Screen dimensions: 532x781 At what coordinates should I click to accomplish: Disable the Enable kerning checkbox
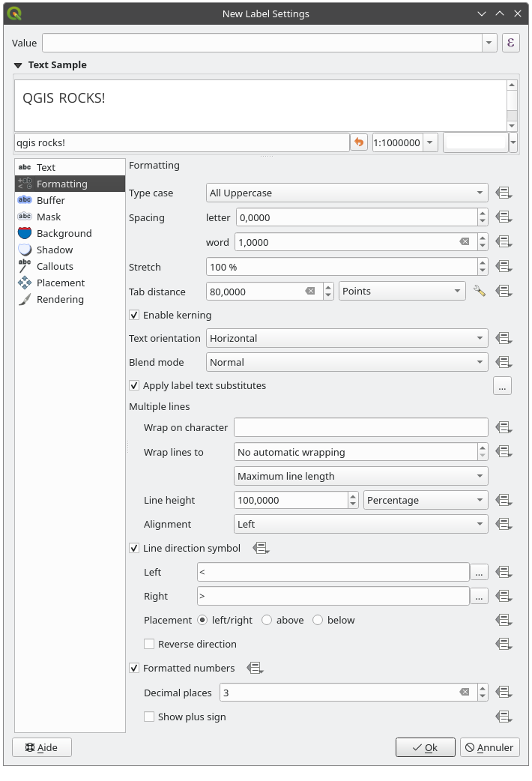pos(135,316)
